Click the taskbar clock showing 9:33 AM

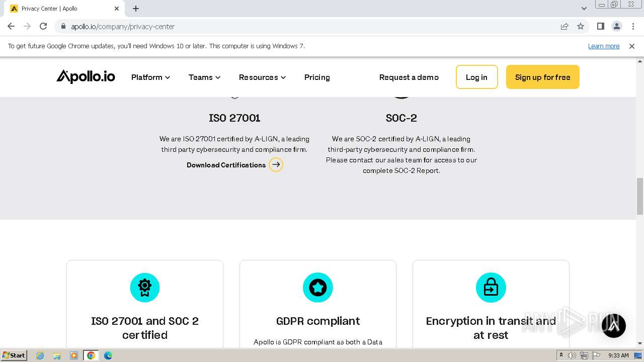click(618, 355)
